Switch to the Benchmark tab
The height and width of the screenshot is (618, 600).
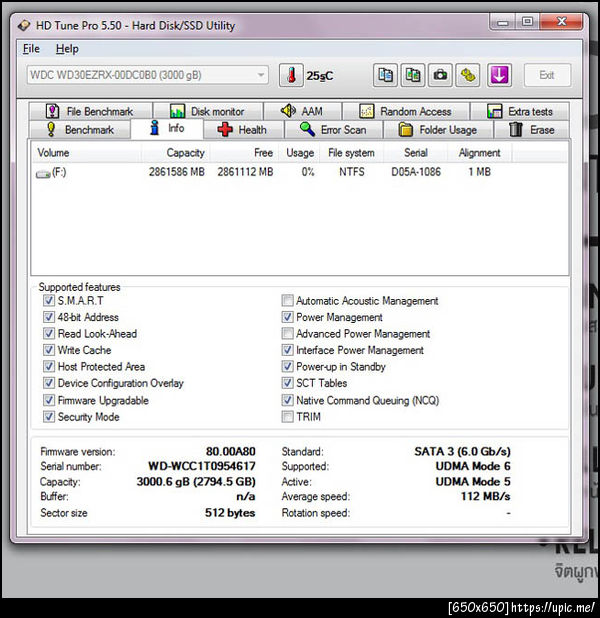pyautogui.click(x=80, y=130)
